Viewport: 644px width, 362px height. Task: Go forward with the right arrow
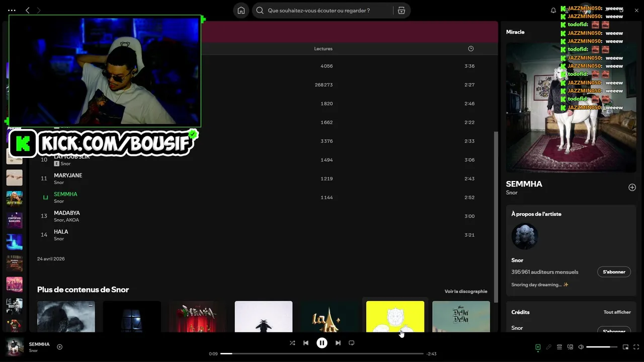point(39,10)
